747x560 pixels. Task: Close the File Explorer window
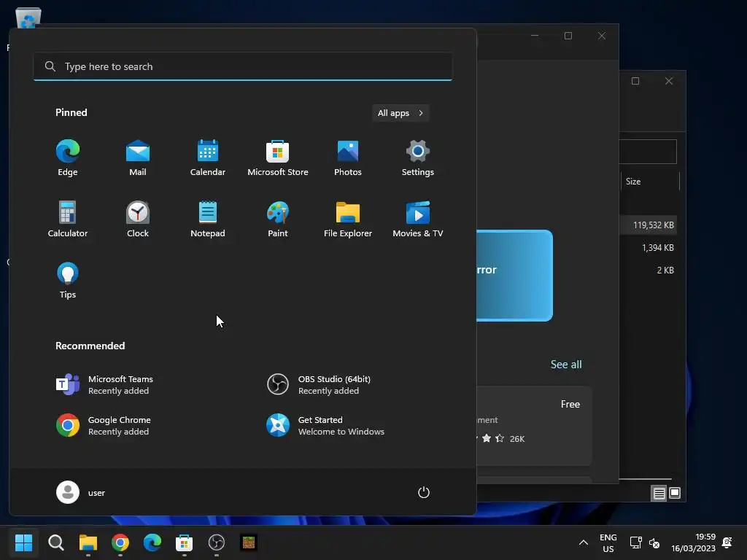[x=669, y=81]
